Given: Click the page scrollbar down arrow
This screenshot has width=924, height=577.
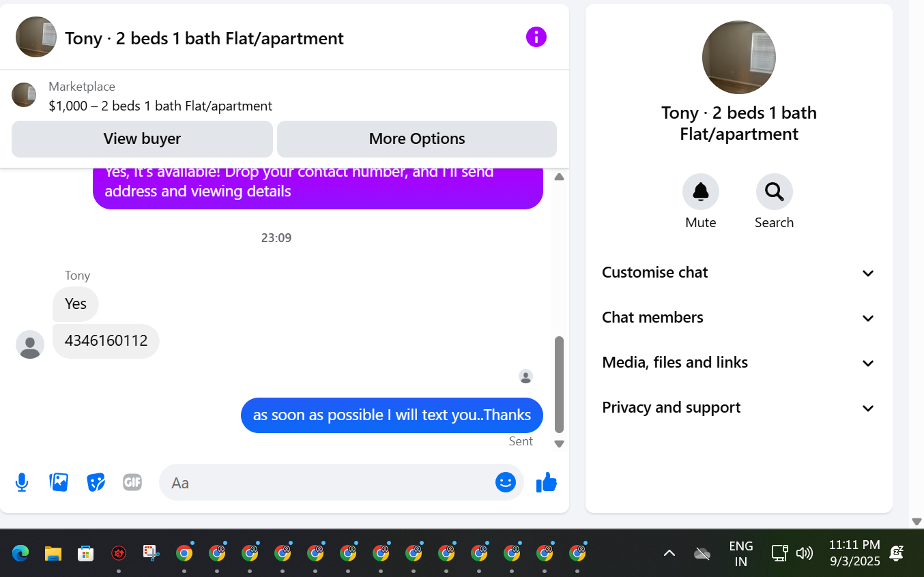Looking at the screenshot, I should pyautogui.click(x=916, y=522).
